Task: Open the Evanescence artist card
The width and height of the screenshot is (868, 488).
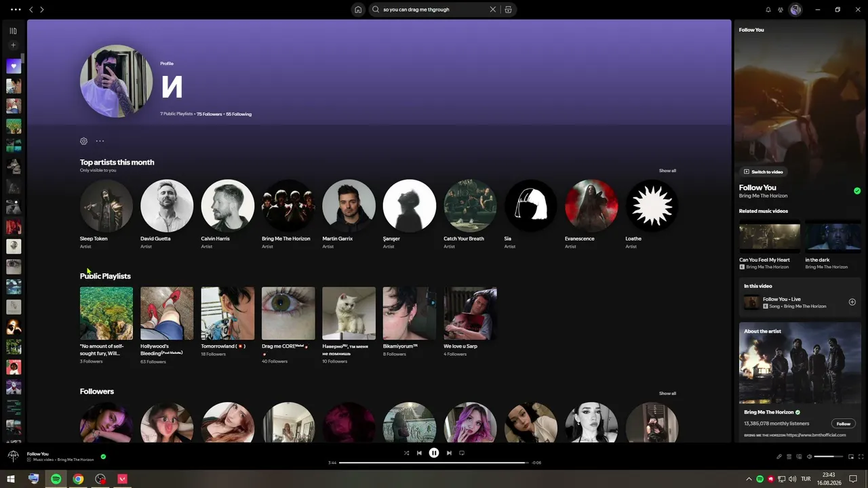Action: coord(591,215)
